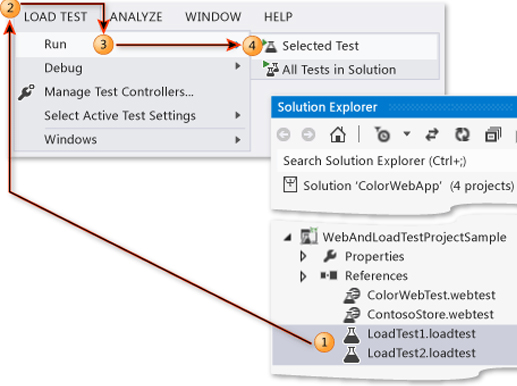Click the Sync with Active Document icon
Viewport: 517px width, 386px height.
432,135
